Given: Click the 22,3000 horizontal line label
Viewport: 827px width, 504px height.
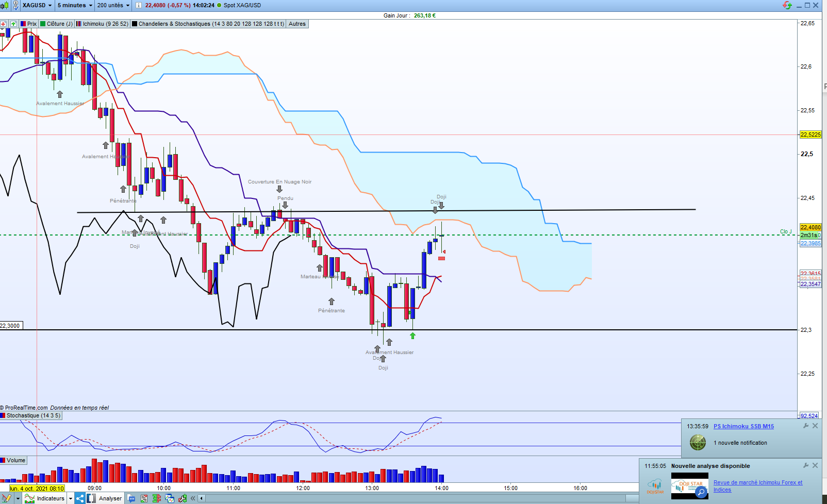Looking at the screenshot, I should (x=10, y=326).
